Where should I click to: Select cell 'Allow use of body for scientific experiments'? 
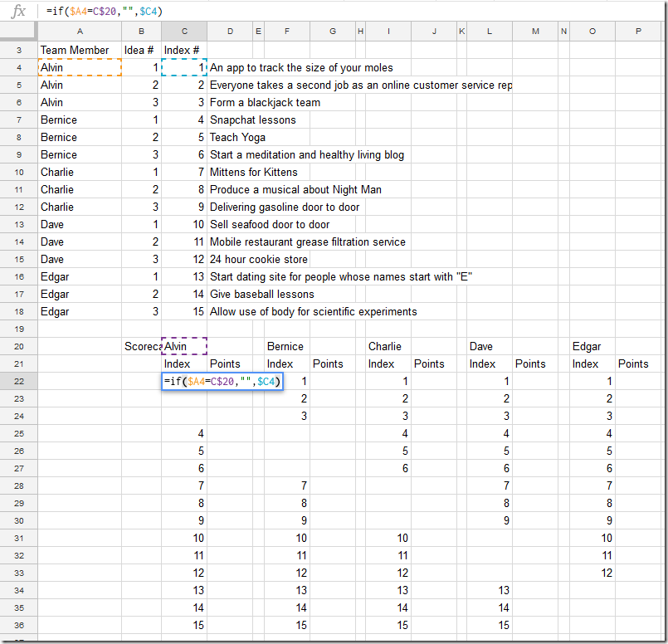pyautogui.click(x=313, y=312)
